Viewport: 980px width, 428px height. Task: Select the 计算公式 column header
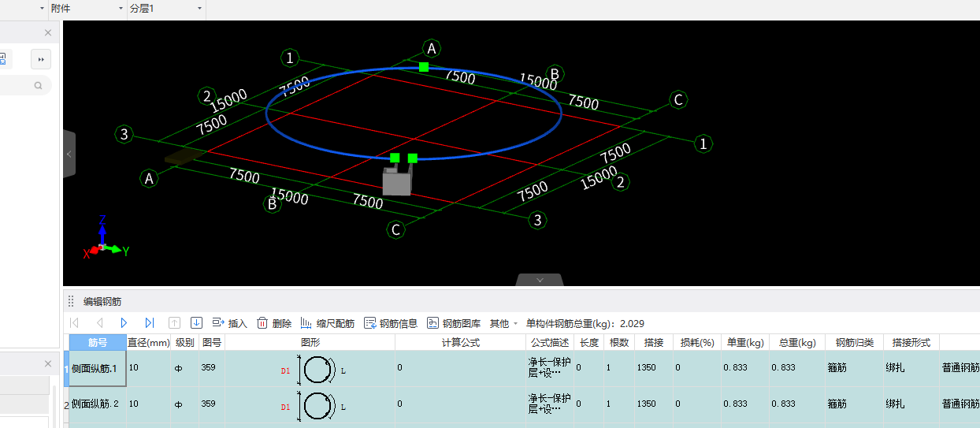click(x=461, y=342)
